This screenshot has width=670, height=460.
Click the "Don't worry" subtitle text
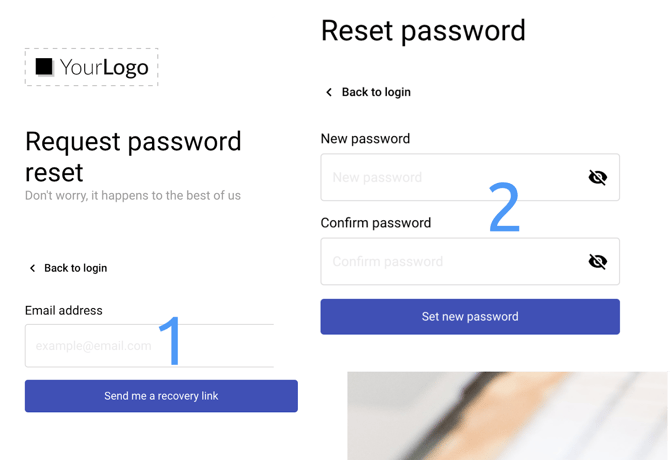(x=133, y=196)
